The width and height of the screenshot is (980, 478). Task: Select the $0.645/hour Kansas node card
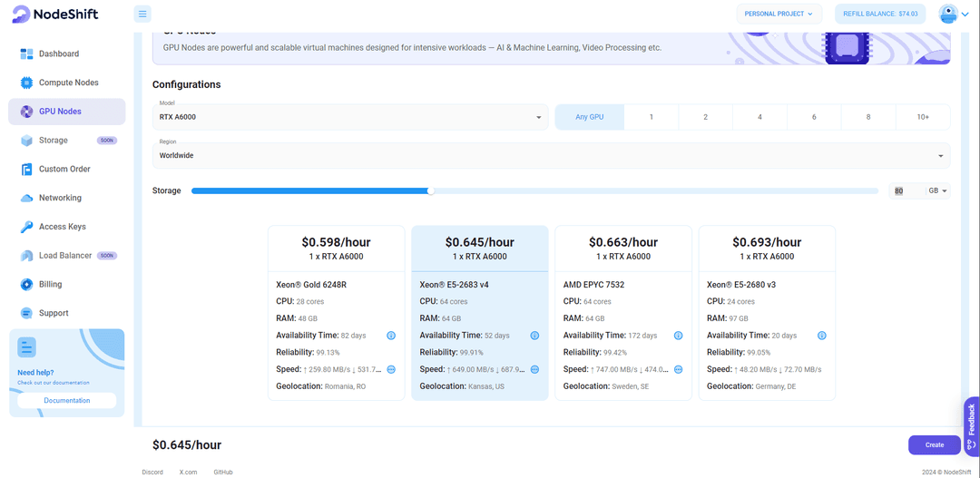tap(480, 313)
